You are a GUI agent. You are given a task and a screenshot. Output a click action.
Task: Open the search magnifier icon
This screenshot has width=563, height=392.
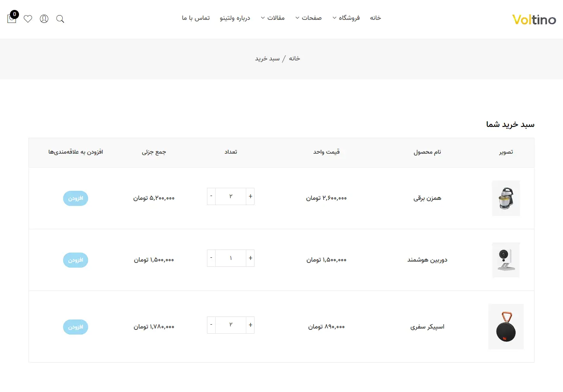point(60,19)
